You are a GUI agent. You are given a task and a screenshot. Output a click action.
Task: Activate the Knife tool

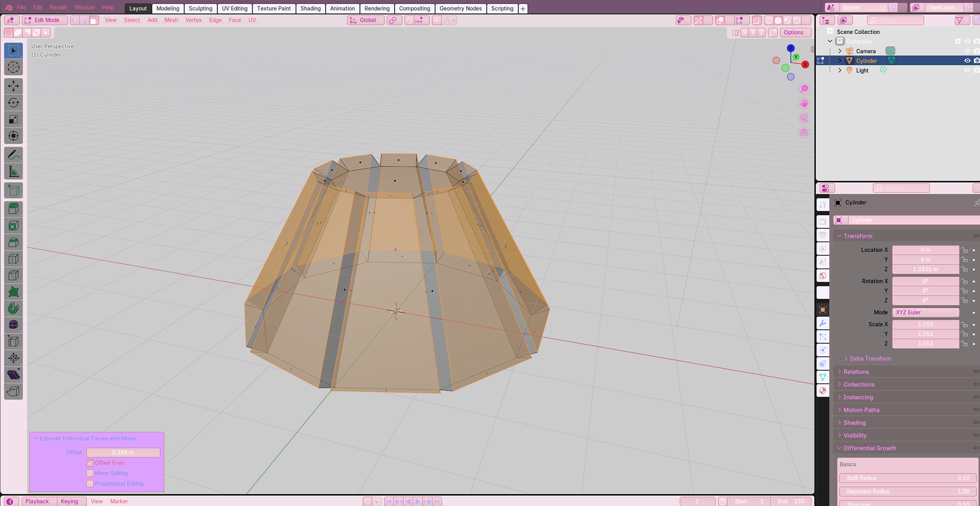(14, 275)
